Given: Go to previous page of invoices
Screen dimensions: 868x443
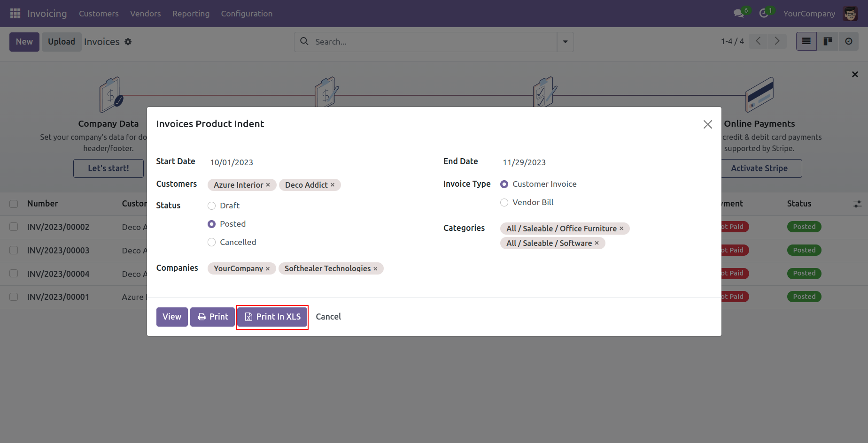Looking at the screenshot, I should pos(758,41).
